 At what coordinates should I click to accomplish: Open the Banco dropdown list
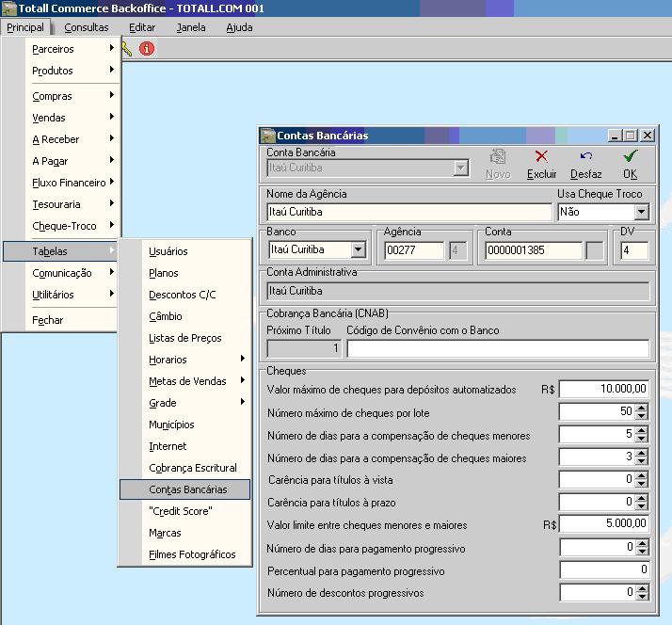pyautogui.click(x=358, y=250)
